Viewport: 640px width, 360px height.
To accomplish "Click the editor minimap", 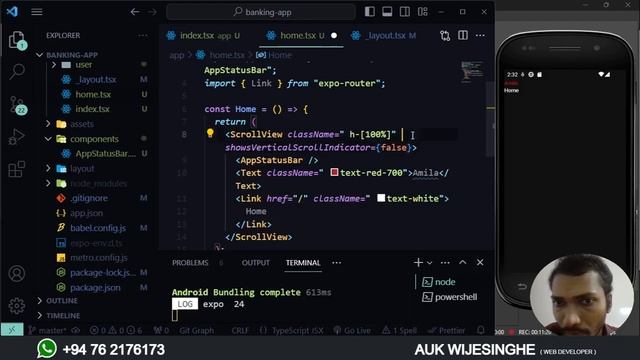I will (x=472, y=71).
